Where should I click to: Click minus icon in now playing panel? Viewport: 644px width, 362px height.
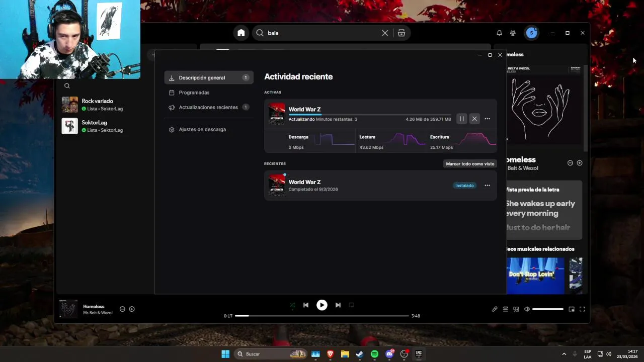tap(570, 163)
